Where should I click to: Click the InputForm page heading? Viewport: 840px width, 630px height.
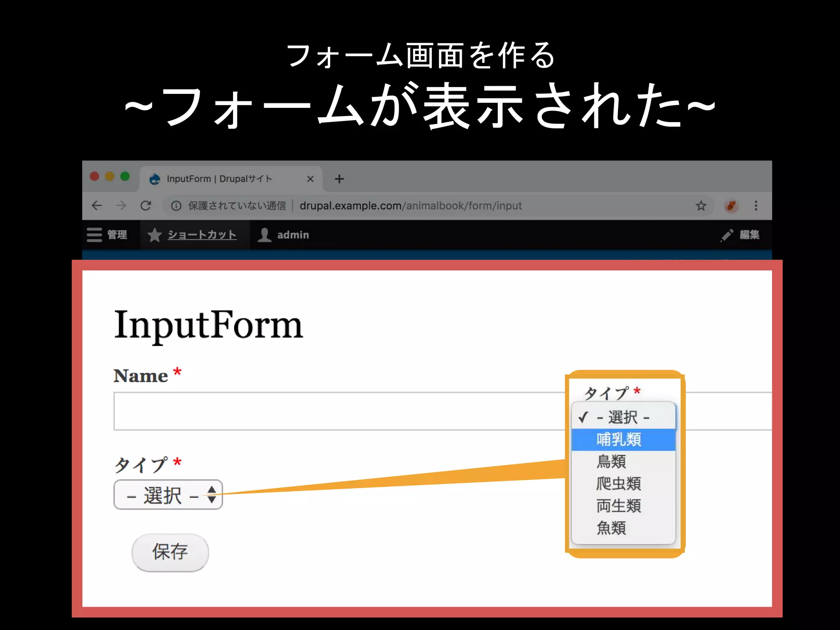tap(208, 326)
